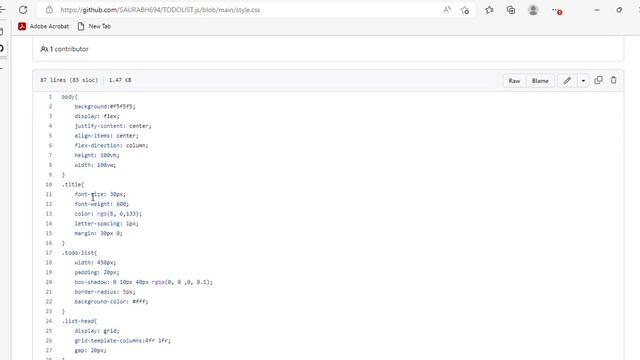
Task: View the Raw file
Action: click(x=514, y=80)
